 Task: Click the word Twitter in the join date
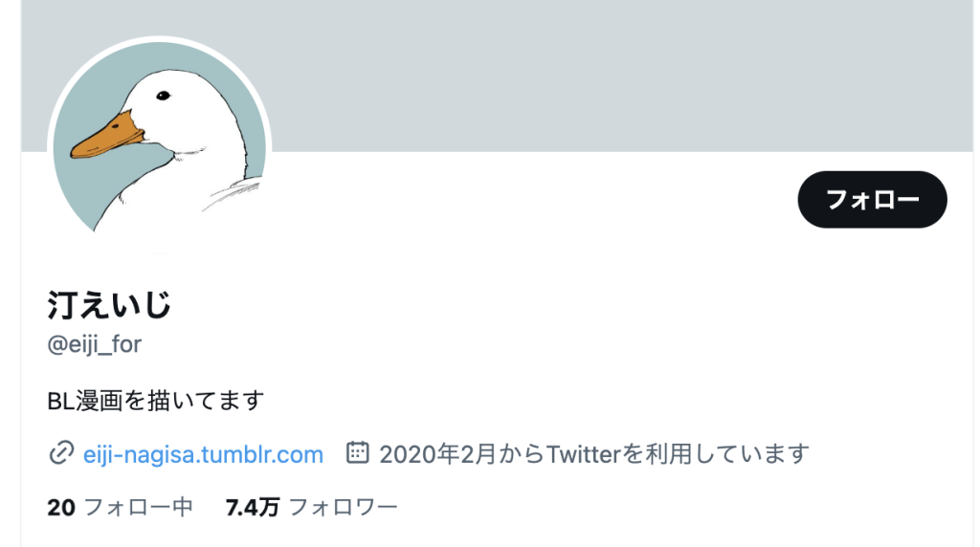point(583,454)
